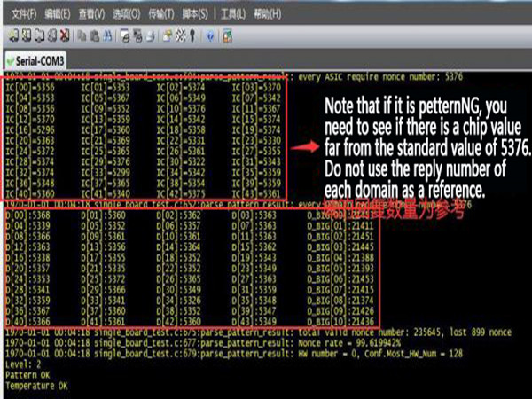Click the printer icon in toolbar

point(151,35)
